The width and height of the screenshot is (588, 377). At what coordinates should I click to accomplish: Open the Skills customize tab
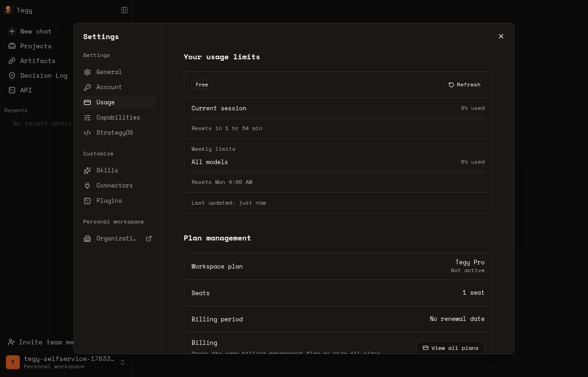[118, 171]
